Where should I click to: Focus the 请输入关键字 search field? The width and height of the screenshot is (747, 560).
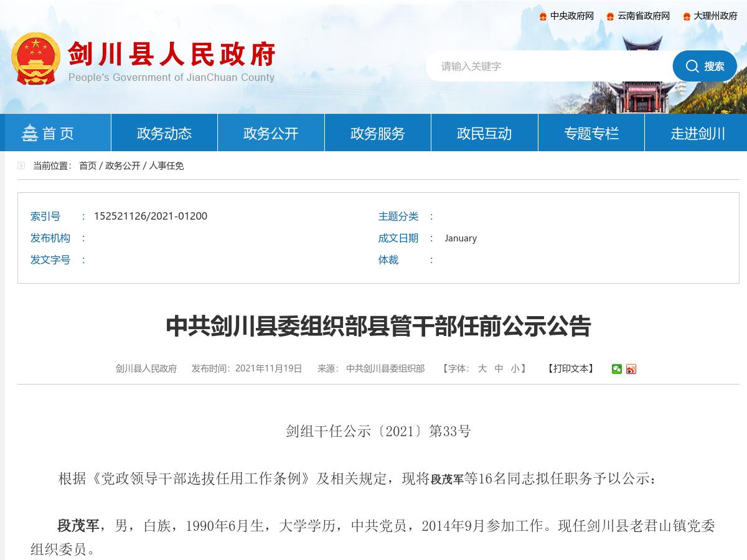(550, 66)
